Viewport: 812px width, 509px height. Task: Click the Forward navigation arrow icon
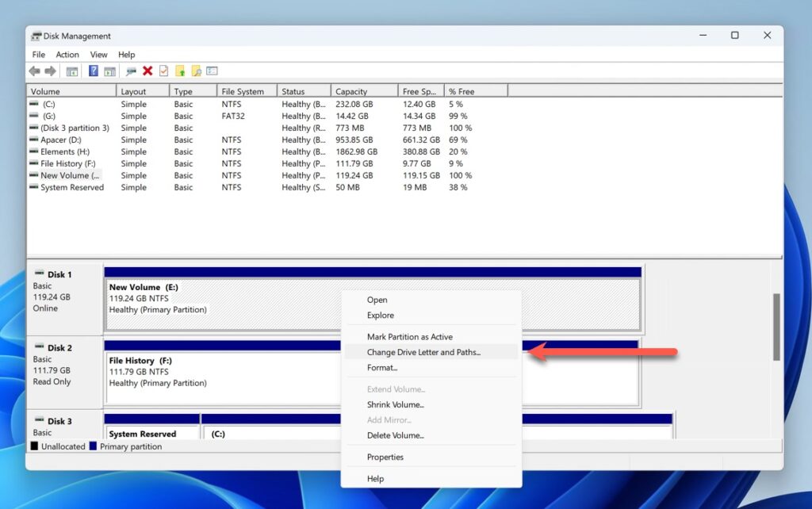coord(51,70)
